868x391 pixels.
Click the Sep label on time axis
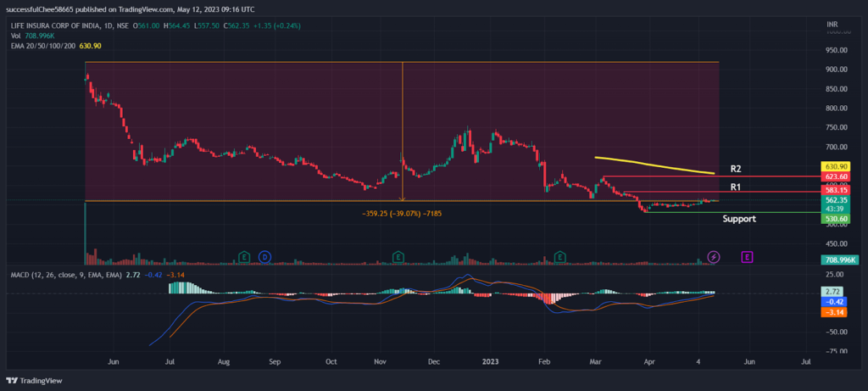click(275, 361)
